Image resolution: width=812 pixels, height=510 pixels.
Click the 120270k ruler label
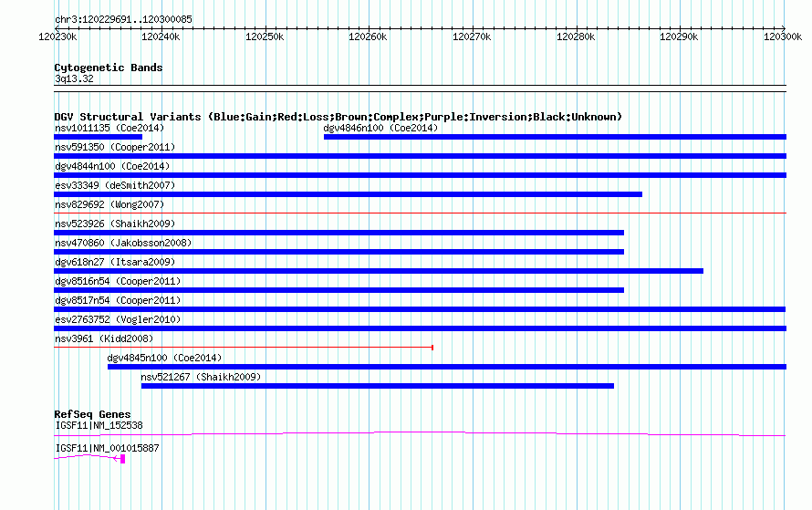[x=472, y=36]
